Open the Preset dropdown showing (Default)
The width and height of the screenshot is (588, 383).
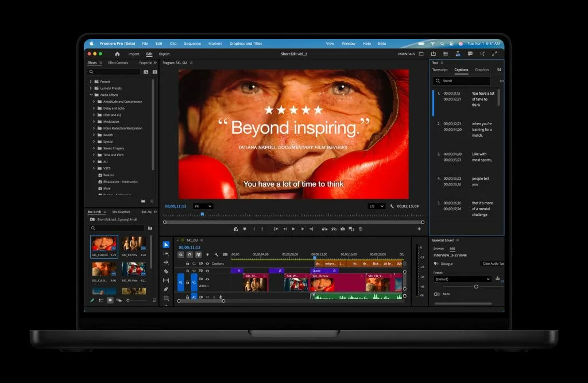pos(462,279)
